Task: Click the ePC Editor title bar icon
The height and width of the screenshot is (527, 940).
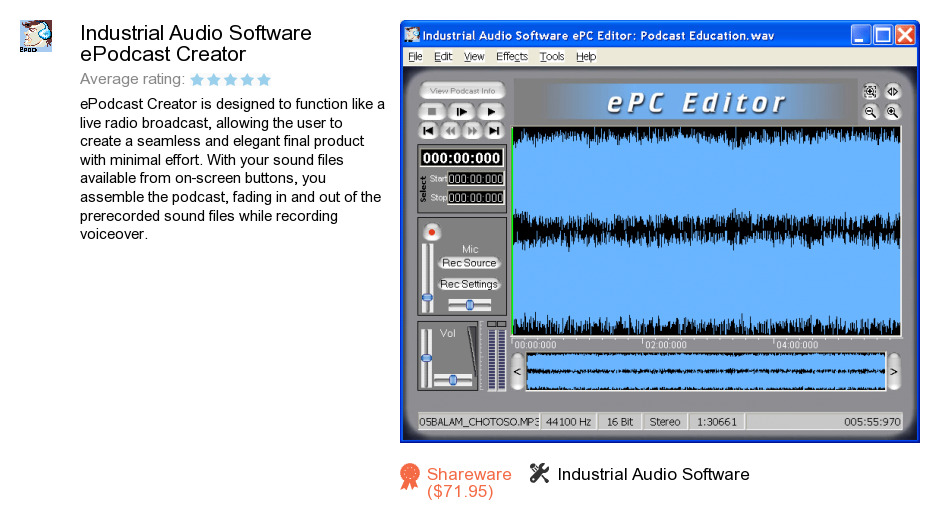Action: click(x=412, y=35)
